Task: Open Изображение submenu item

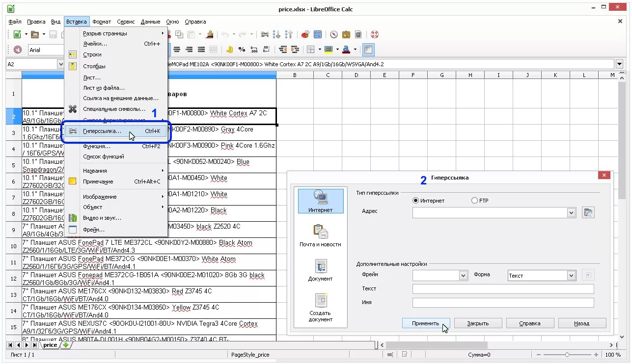Action: [116, 197]
